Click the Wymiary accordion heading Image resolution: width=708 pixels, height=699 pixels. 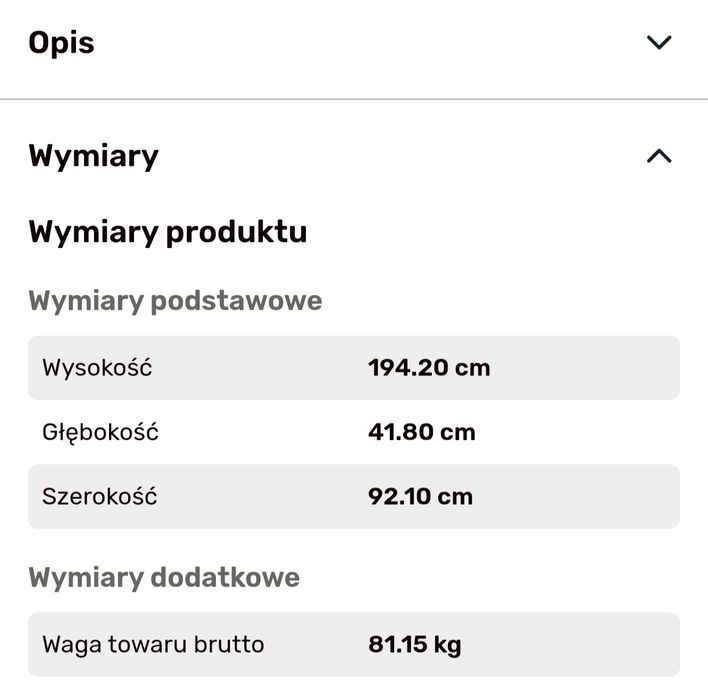click(x=94, y=156)
